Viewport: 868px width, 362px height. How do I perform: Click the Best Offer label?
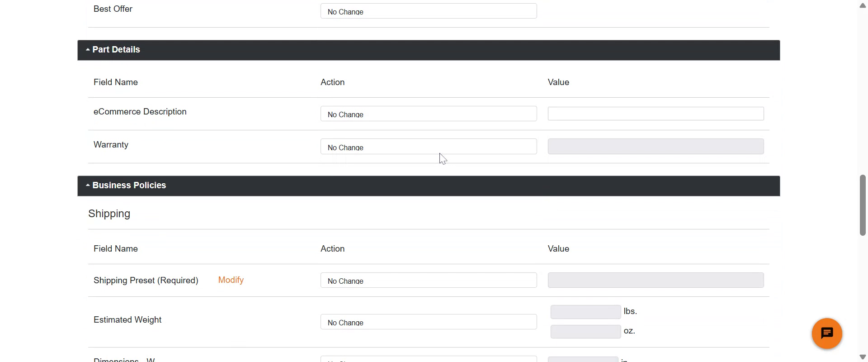113,9
